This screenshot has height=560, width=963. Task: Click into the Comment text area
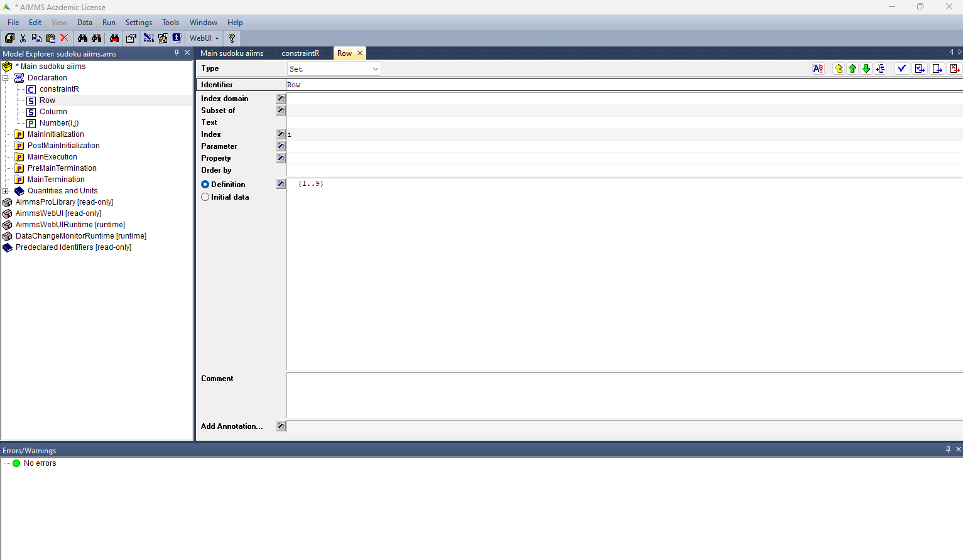pyautogui.click(x=624, y=396)
